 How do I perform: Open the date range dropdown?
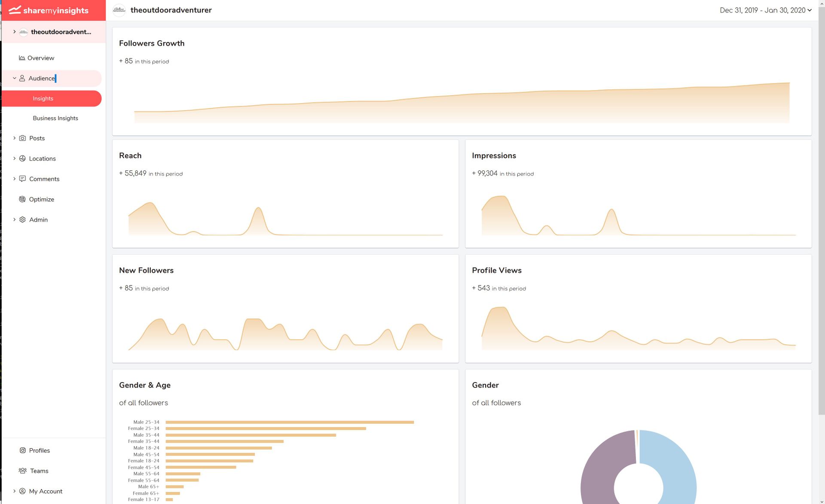(766, 10)
